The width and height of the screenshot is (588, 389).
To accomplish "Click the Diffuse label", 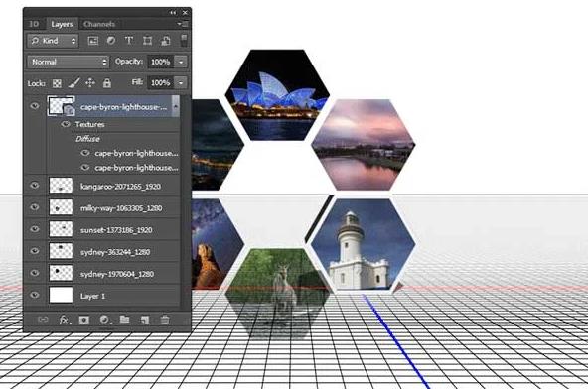I will click(87, 139).
